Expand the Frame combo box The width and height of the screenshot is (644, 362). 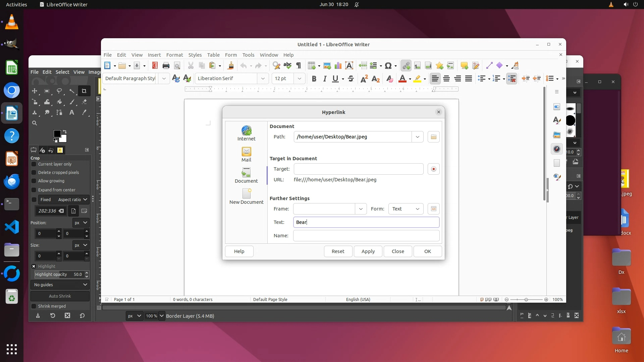click(361, 209)
